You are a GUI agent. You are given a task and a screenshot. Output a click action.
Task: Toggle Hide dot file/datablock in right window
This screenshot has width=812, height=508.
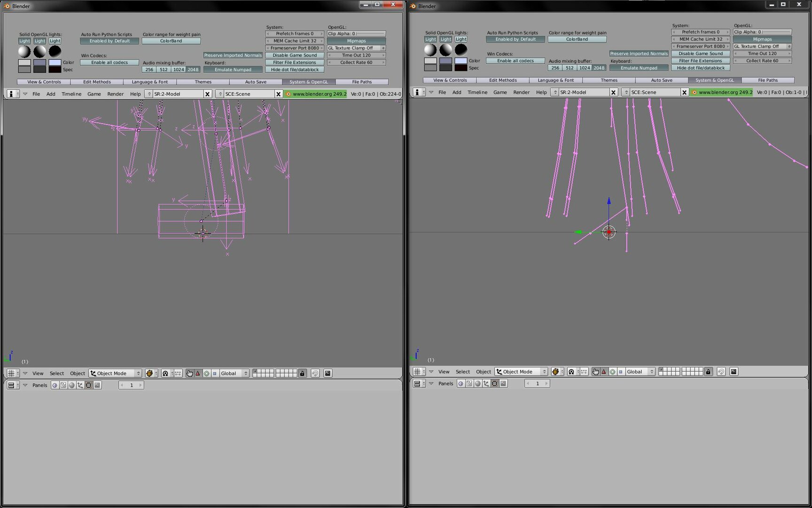[x=701, y=68]
